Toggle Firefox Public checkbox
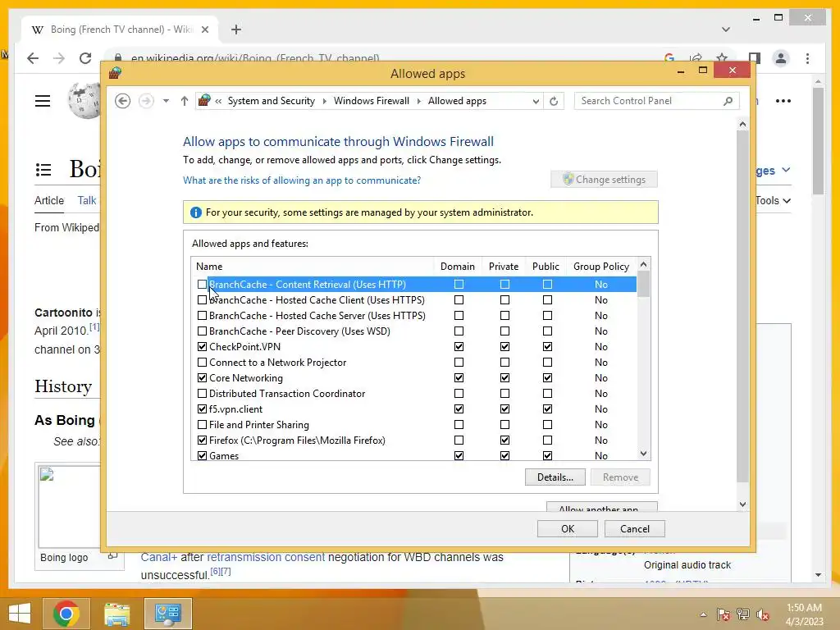The image size is (840, 630). (x=547, y=441)
